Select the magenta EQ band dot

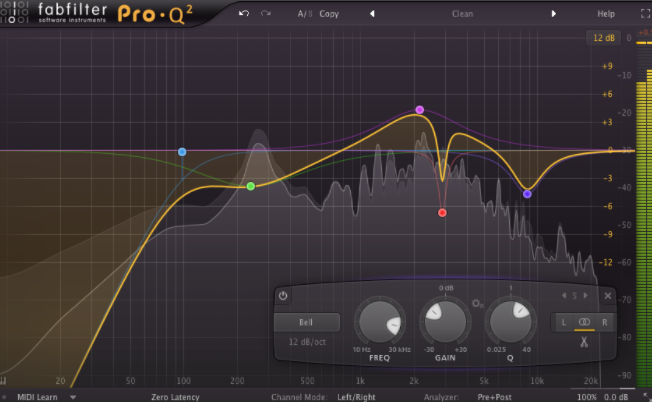tap(420, 110)
